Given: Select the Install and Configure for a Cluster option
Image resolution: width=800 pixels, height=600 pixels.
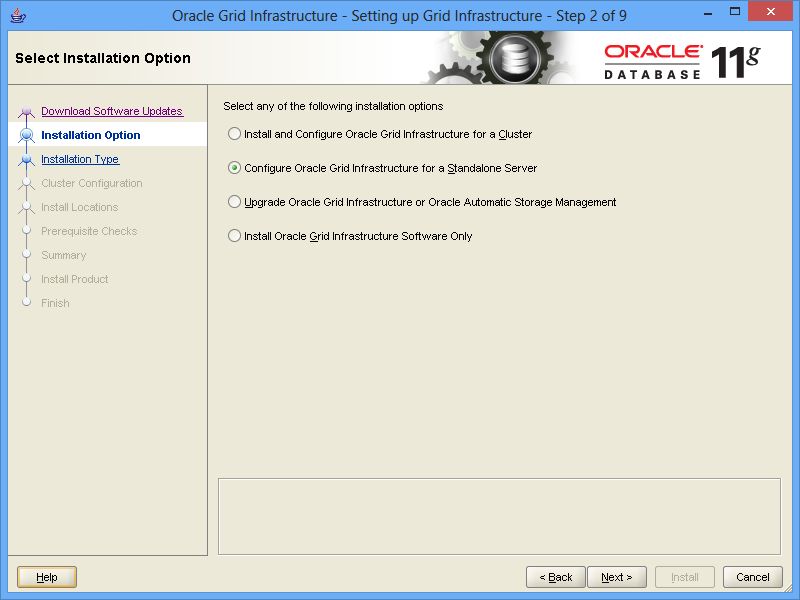Looking at the screenshot, I should click(233, 133).
